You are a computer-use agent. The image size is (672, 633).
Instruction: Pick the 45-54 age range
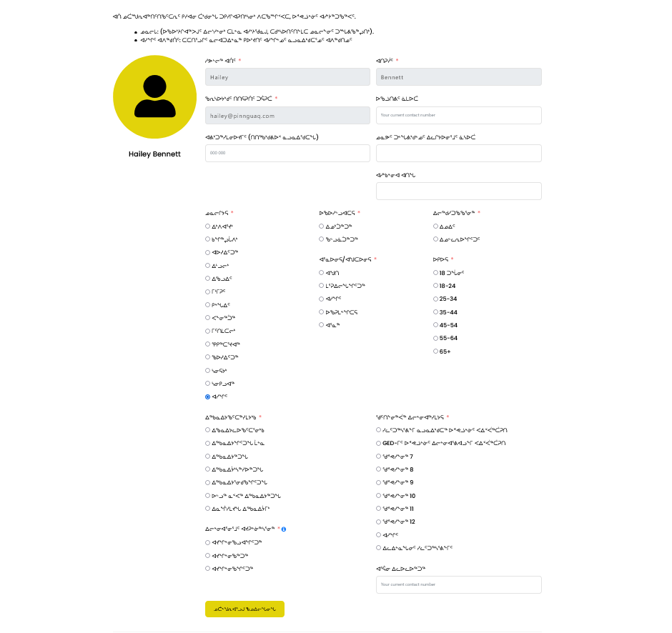[x=436, y=325]
